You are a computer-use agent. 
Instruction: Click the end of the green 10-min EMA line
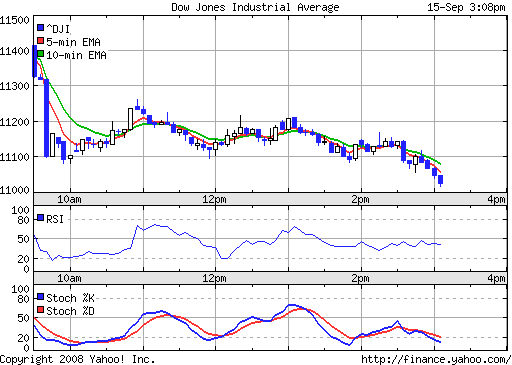click(x=440, y=164)
